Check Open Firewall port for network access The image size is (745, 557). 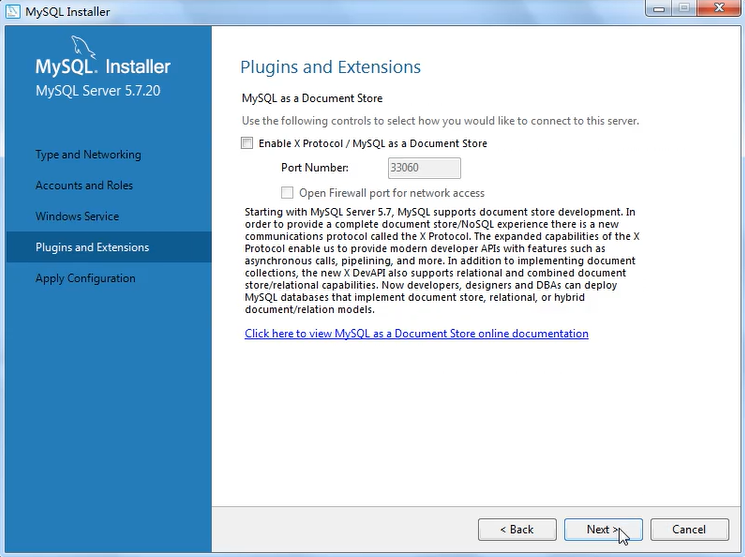click(287, 192)
